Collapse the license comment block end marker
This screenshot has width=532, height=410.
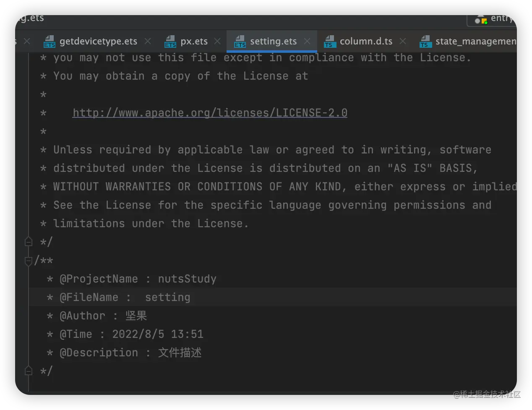29,242
